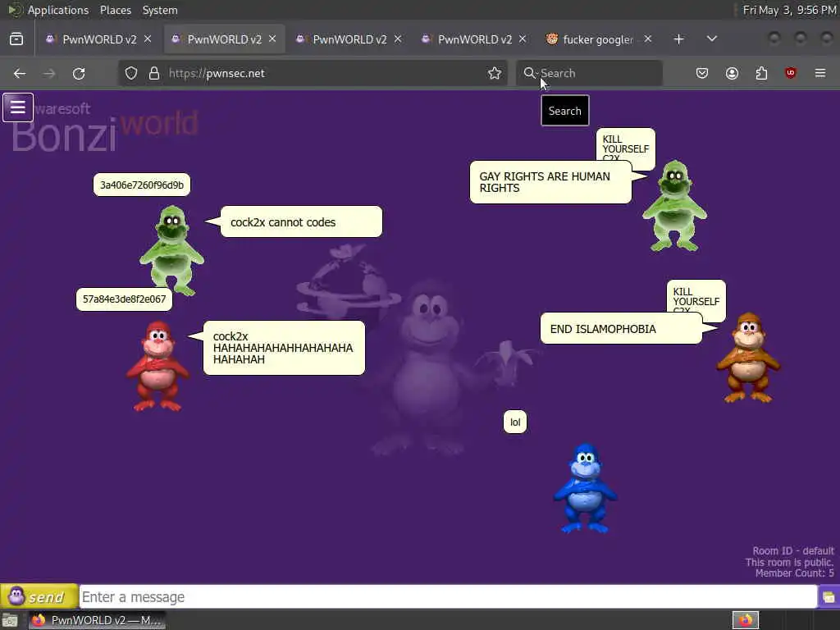Close the fourth PwnWORLD v2 tab
Screen dimensions: 840x630
523,39
